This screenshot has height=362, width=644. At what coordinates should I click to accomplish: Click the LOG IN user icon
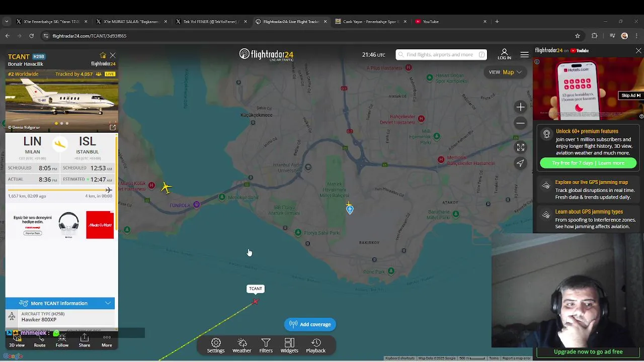(504, 54)
